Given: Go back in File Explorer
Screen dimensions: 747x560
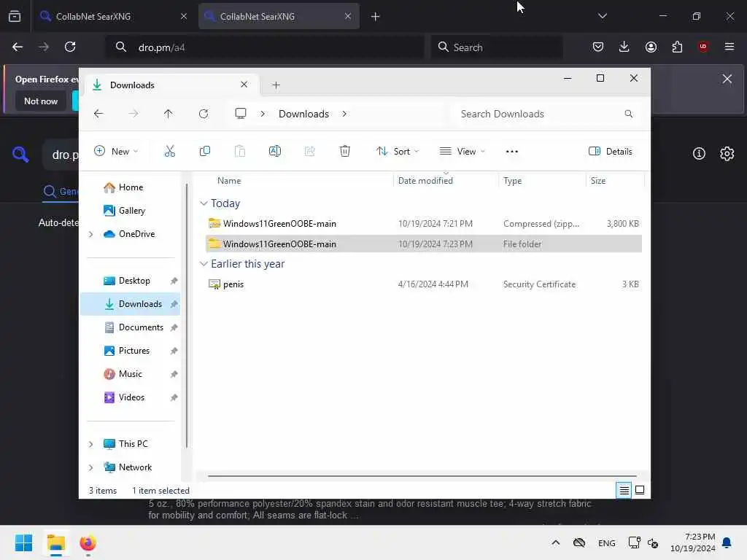Looking at the screenshot, I should tap(98, 114).
